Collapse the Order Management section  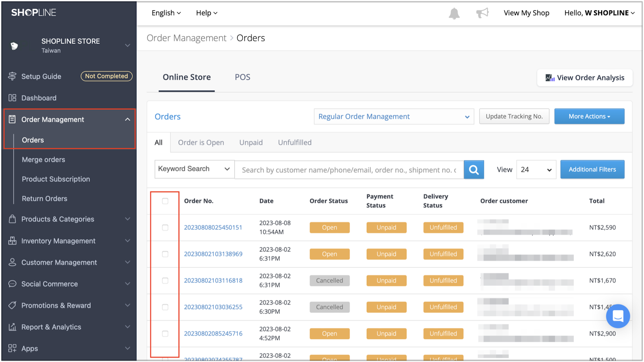tap(128, 119)
